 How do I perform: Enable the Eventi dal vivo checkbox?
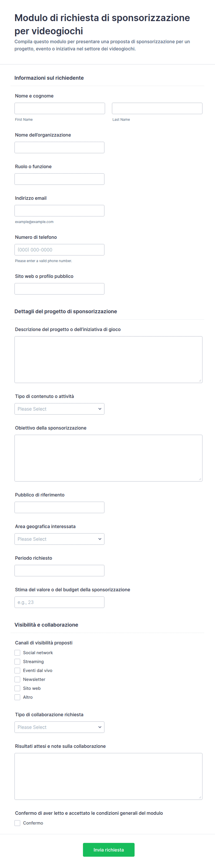tap(18, 671)
